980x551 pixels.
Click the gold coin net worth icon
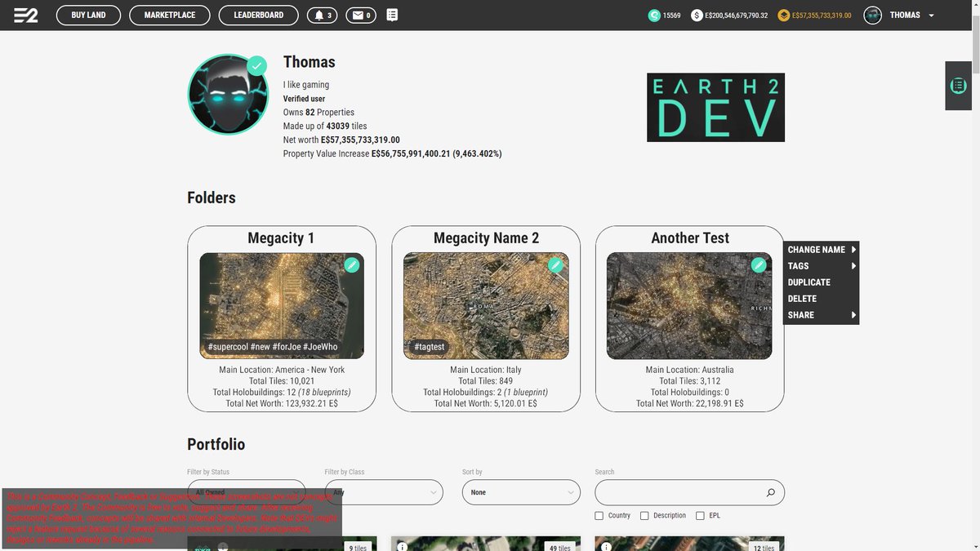[x=784, y=16]
